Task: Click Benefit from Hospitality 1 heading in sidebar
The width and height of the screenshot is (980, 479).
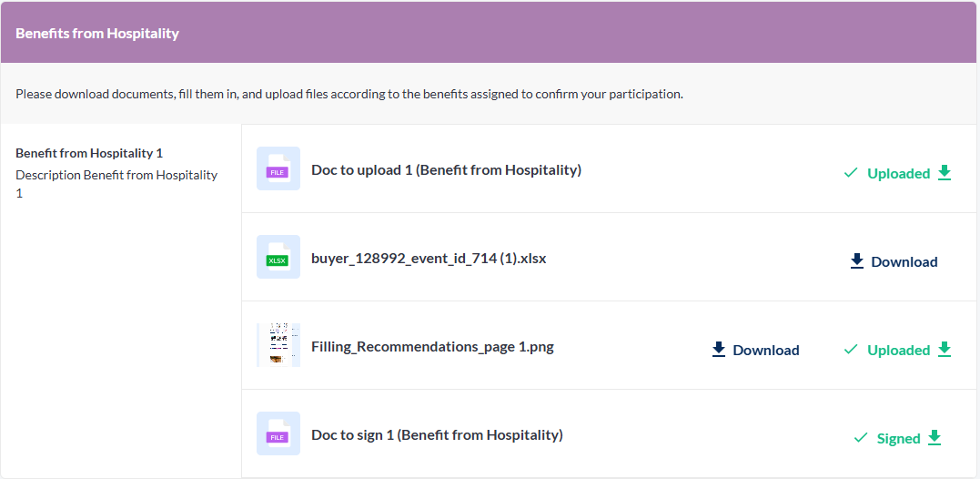Action: (89, 153)
